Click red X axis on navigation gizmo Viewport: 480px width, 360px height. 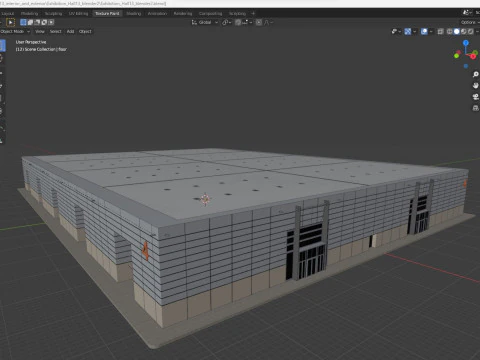(473, 56)
